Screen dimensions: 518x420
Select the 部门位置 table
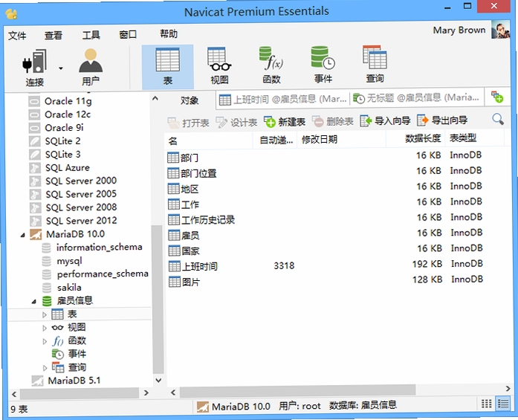[192, 173]
